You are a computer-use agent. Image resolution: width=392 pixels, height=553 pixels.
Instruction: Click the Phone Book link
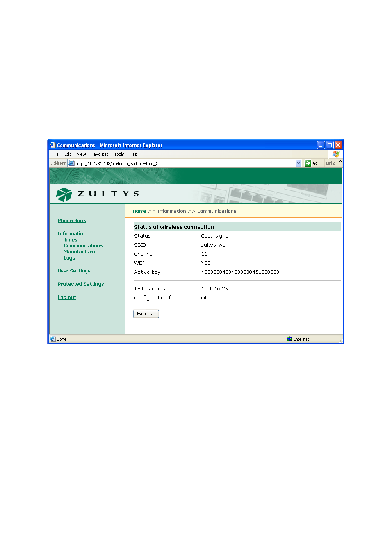coord(71,220)
